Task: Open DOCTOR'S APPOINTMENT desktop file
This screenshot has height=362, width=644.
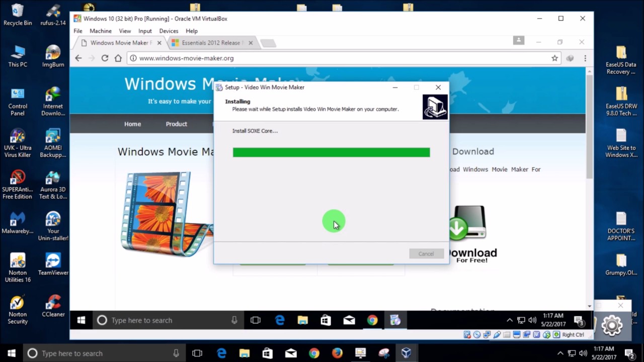Action: tap(621, 227)
